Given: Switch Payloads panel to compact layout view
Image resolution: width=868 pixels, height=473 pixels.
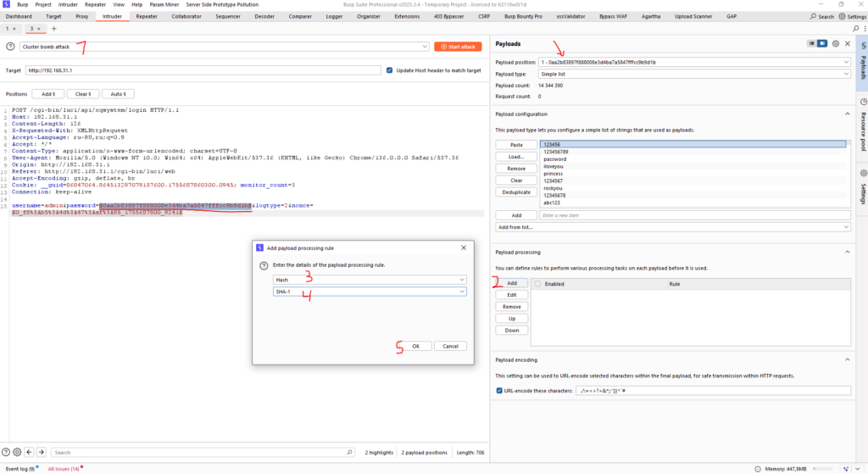Looking at the screenshot, I should 811,44.
